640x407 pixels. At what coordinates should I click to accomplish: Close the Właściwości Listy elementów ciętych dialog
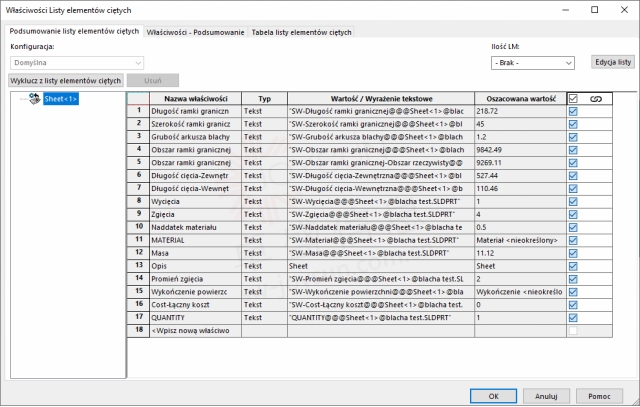pos(624,10)
